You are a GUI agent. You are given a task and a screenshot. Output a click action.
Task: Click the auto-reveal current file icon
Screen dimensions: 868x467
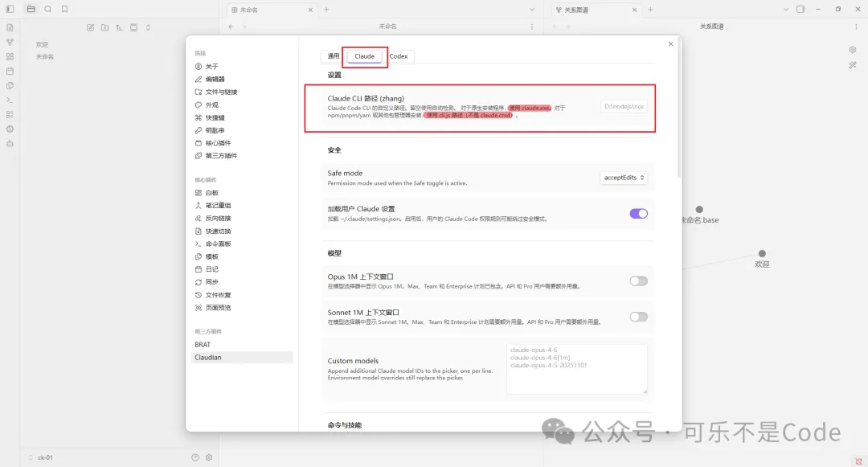click(x=133, y=27)
